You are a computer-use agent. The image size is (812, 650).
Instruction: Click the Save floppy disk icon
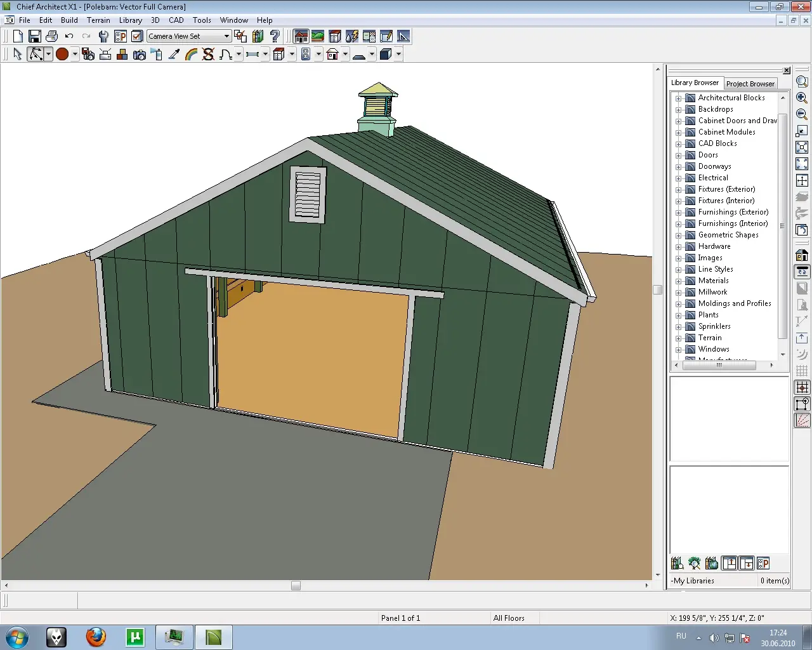[x=35, y=37]
